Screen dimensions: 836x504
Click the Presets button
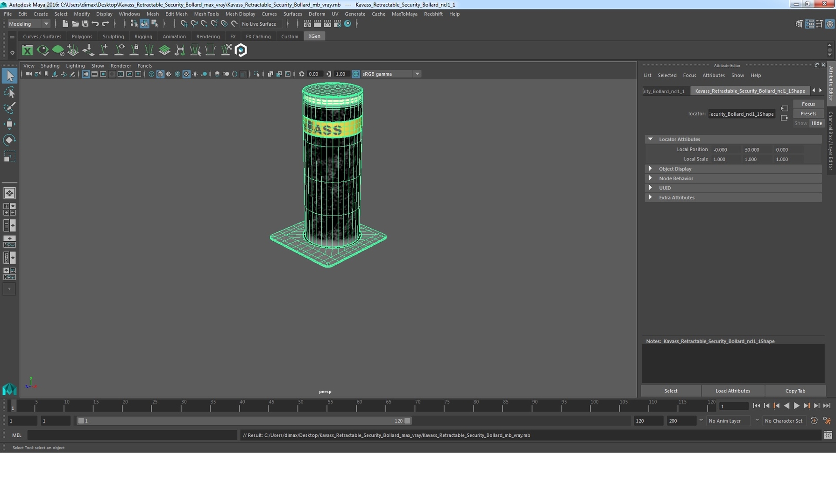pos(808,114)
